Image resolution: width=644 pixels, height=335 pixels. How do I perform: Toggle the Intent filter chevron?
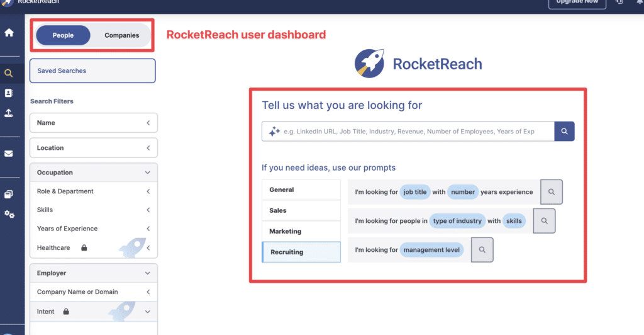coord(147,312)
